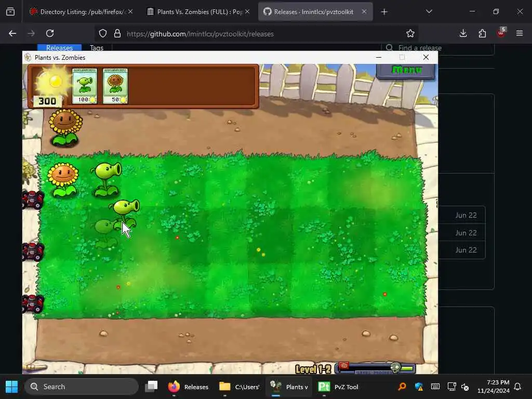Click the bottom lawn mower
This screenshot has height=399, width=532.
(33, 303)
